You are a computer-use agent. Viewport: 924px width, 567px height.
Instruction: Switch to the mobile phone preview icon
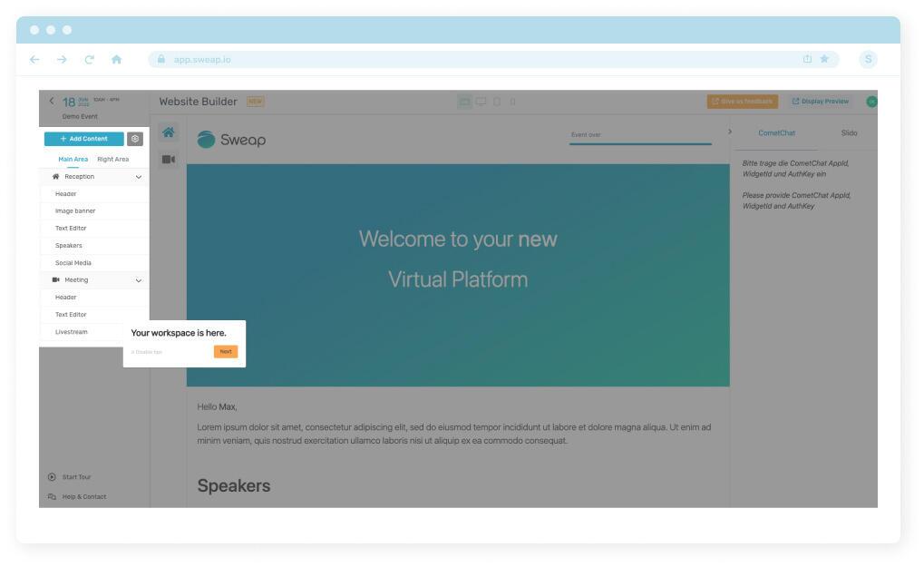tap(512, 102)
